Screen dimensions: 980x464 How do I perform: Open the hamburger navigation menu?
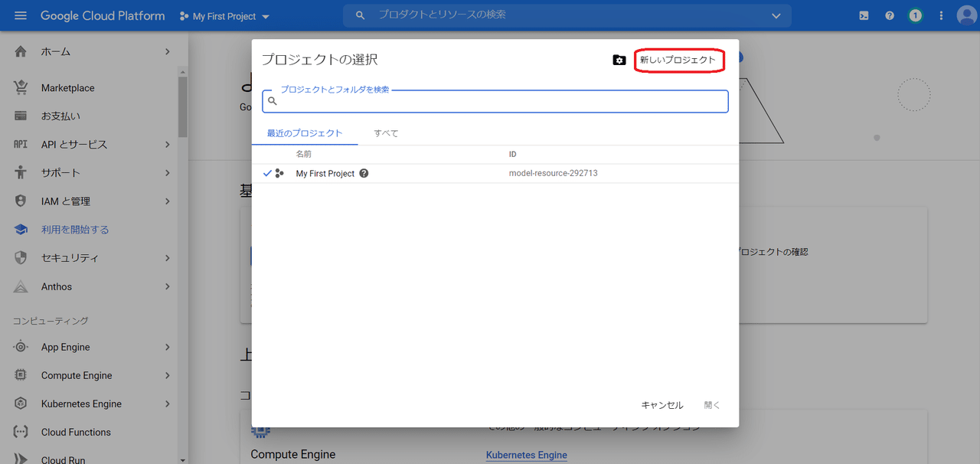[x=21, y=15]
